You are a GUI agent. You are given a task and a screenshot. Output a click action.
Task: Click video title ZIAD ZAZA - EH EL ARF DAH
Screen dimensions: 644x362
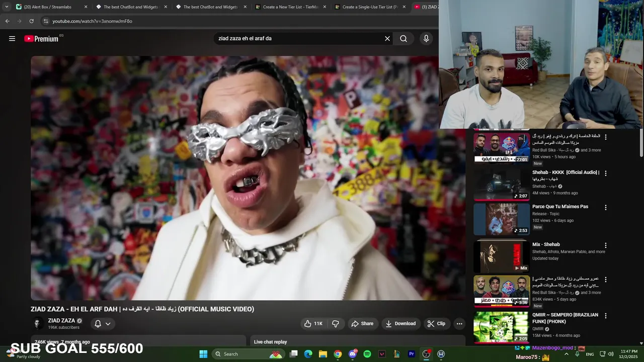coord(142,309)
